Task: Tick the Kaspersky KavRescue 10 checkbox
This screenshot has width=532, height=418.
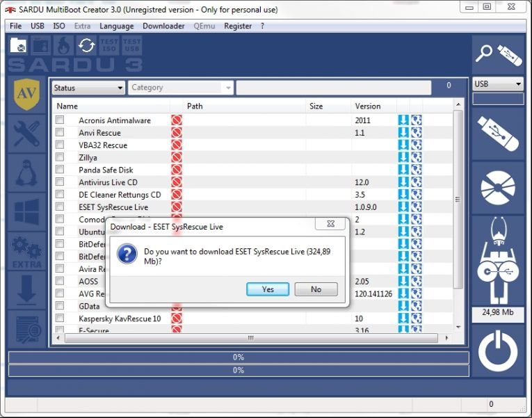Action: click(x=60, y=318)
